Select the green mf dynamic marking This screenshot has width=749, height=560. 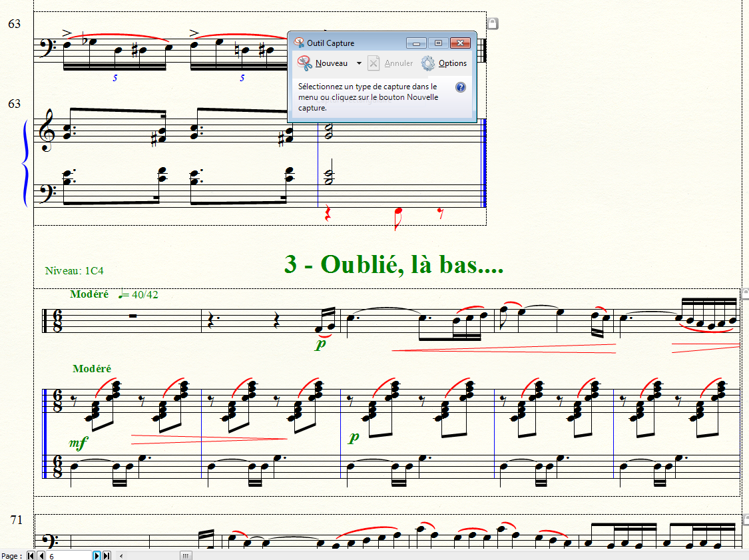(x=78, y=441)
